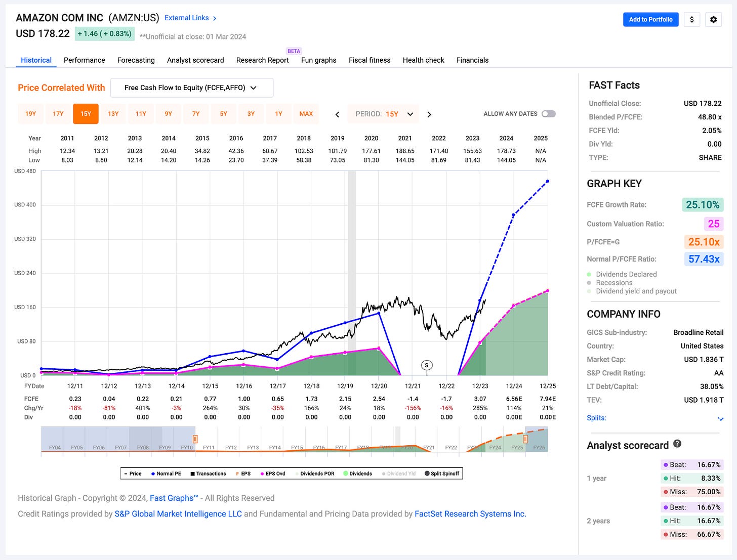
Task: Select the 15Y time range button
Action: pyautogui.click(x=86, y=114)
